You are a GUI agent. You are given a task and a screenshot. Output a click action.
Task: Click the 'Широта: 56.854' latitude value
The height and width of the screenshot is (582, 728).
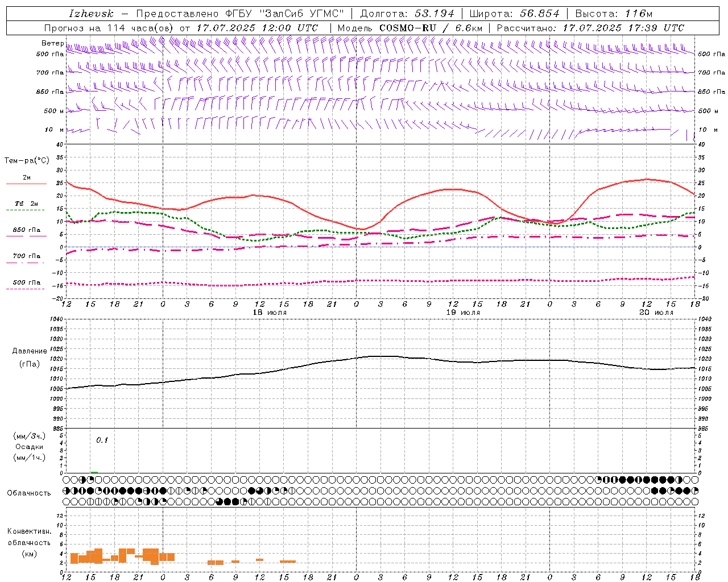click(514, 14)
